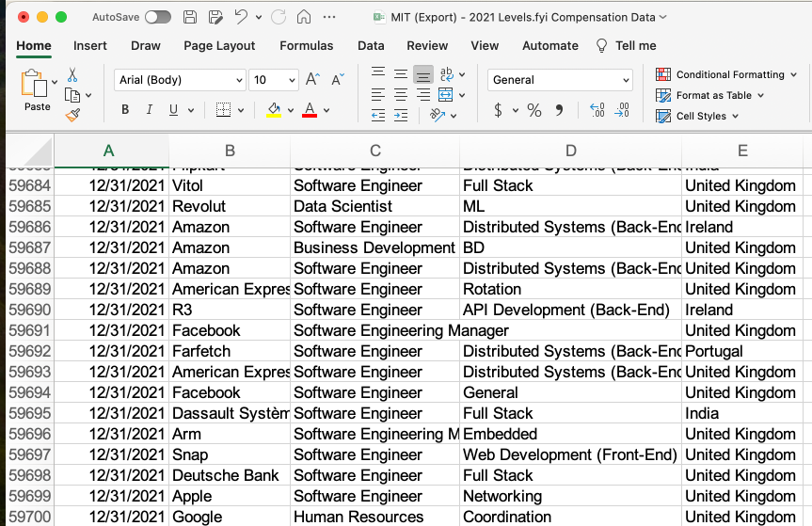
Task: Toggle Bold formatting
Action: click(125, 110)
